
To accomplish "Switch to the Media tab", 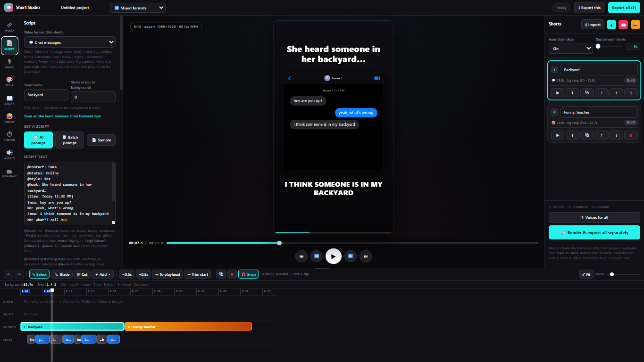I will [9, 27].
